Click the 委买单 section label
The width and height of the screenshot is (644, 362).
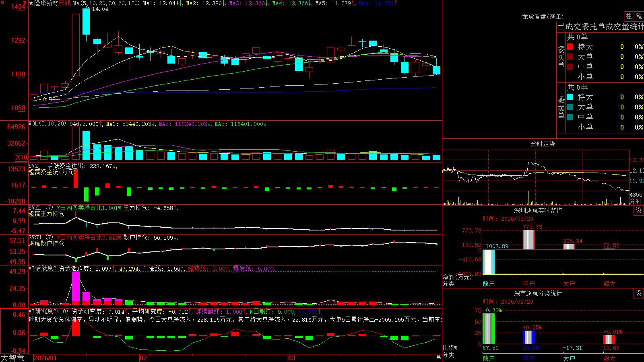561,57
